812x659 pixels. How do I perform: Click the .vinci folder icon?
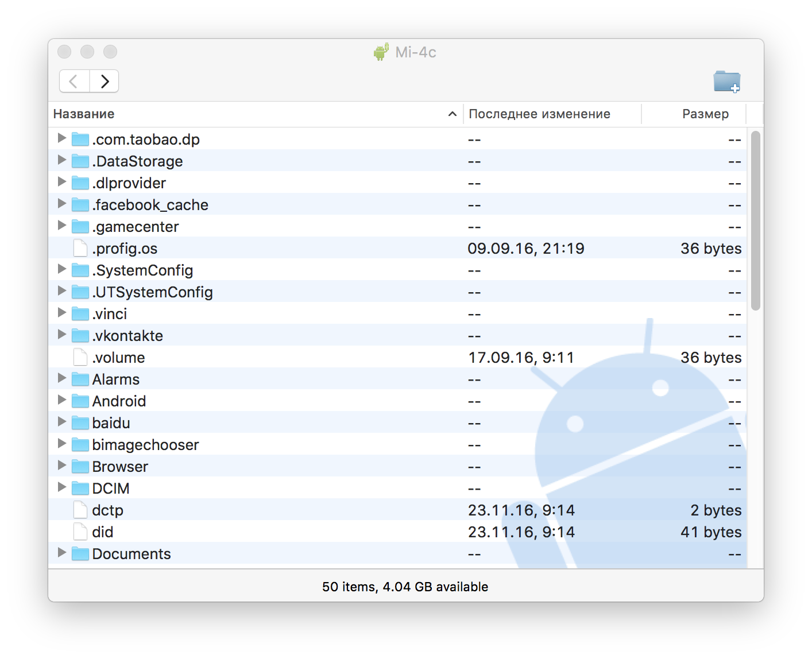click(80, 313)
